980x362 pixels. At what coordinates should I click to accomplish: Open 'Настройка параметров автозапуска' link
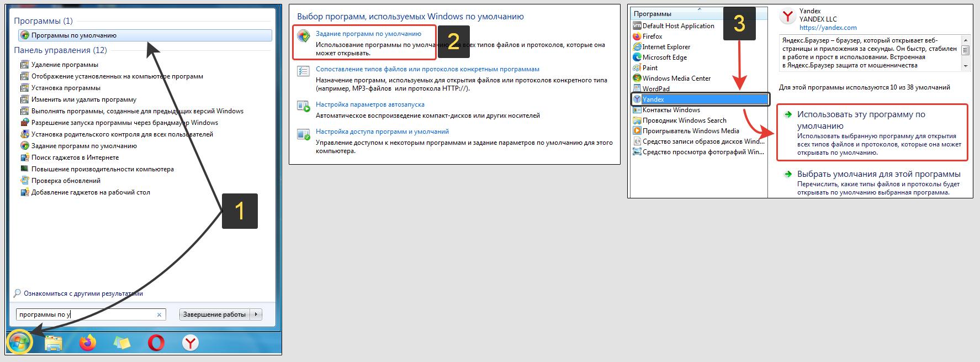point(370,104)
